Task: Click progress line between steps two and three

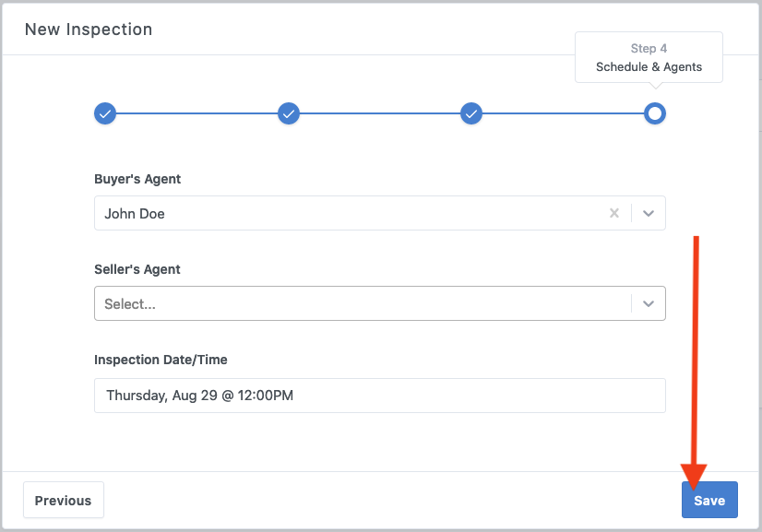Action: (x=380, y=113)
